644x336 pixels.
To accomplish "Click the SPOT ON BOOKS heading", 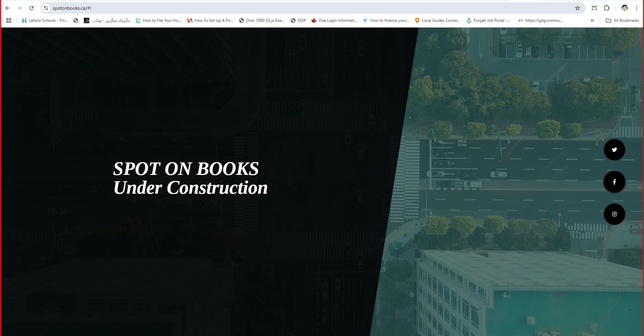I will (x=186, y=169).
